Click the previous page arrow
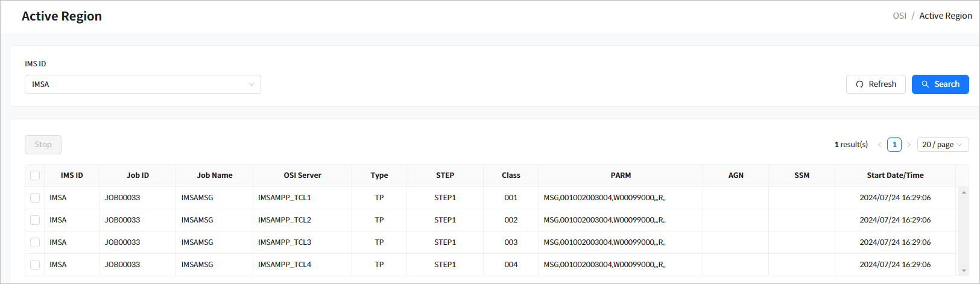Screen dimensions: 980x284 coord(879,145)
